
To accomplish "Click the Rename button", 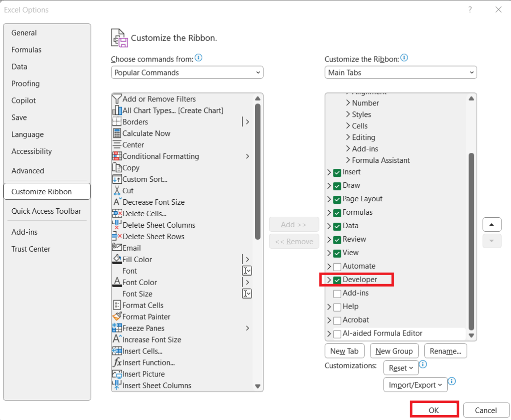I will tap(445, 351).
